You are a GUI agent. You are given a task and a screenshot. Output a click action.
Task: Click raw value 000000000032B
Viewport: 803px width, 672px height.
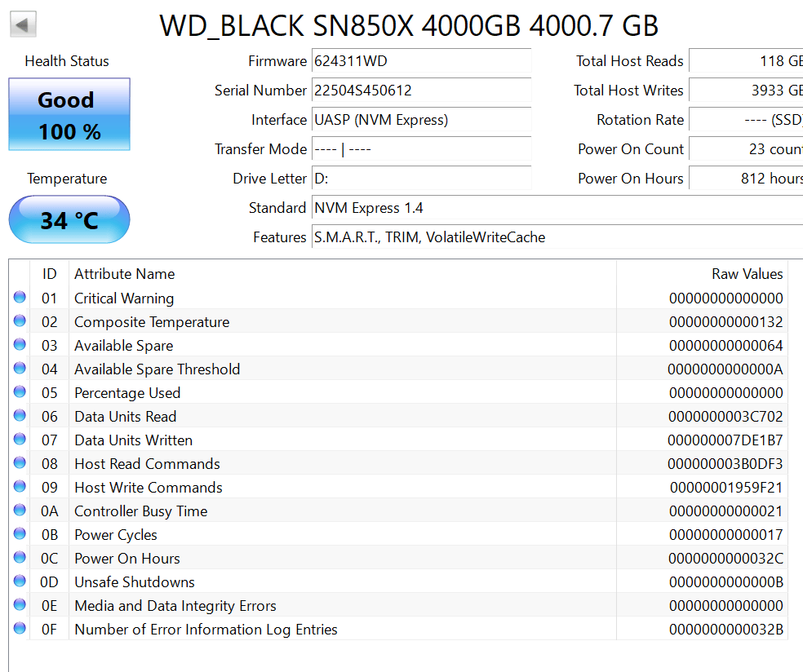coord(725,629)
